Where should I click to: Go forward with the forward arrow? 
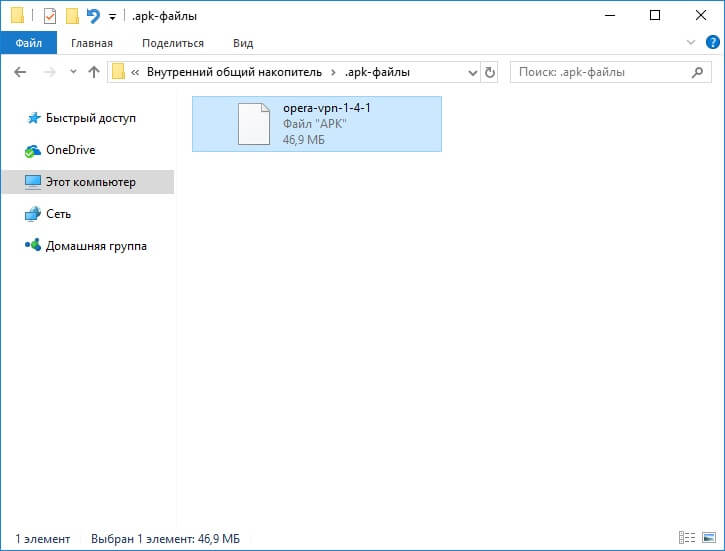pos(49,72)
